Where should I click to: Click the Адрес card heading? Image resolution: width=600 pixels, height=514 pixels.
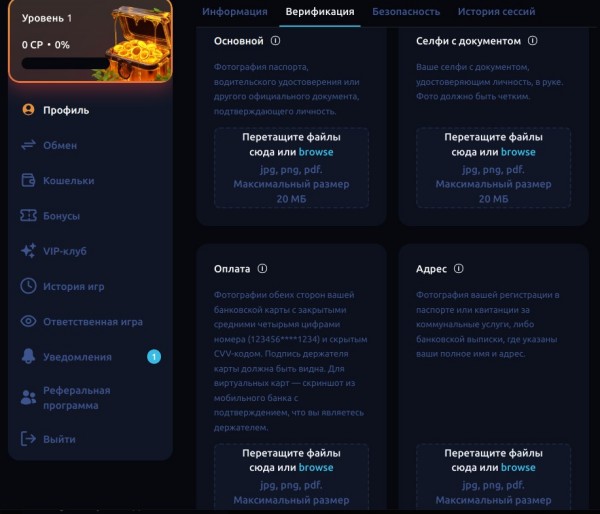pos(431,269)
